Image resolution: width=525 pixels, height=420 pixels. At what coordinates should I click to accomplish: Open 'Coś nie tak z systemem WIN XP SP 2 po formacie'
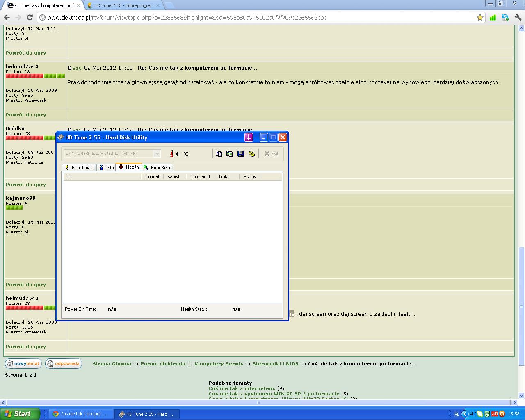[x=274, y=394]
